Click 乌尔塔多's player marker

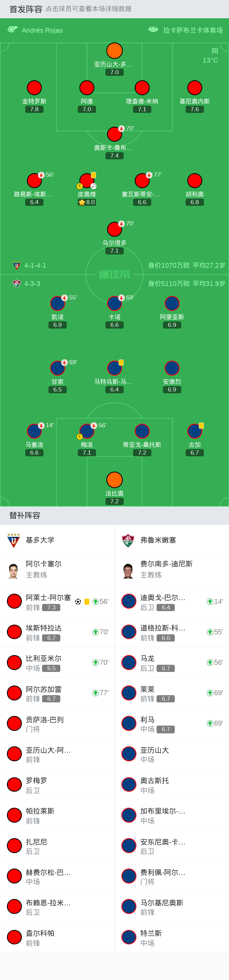coord(114,230)
